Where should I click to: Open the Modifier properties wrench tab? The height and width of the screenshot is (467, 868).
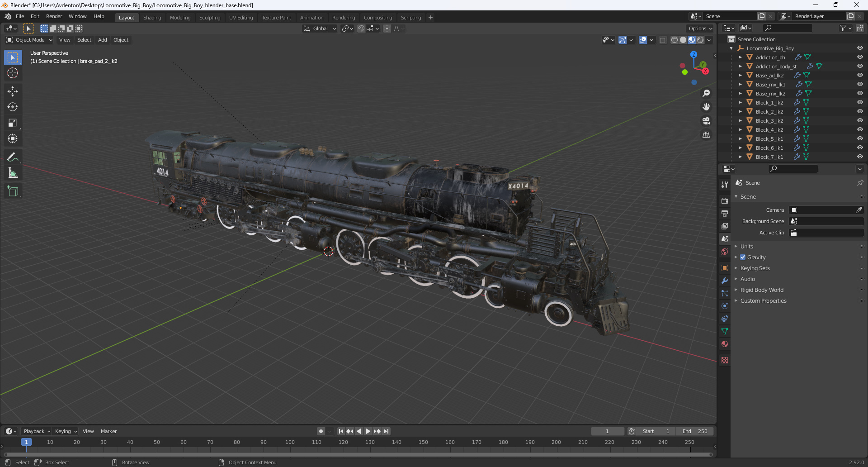[x=725, y=281]
